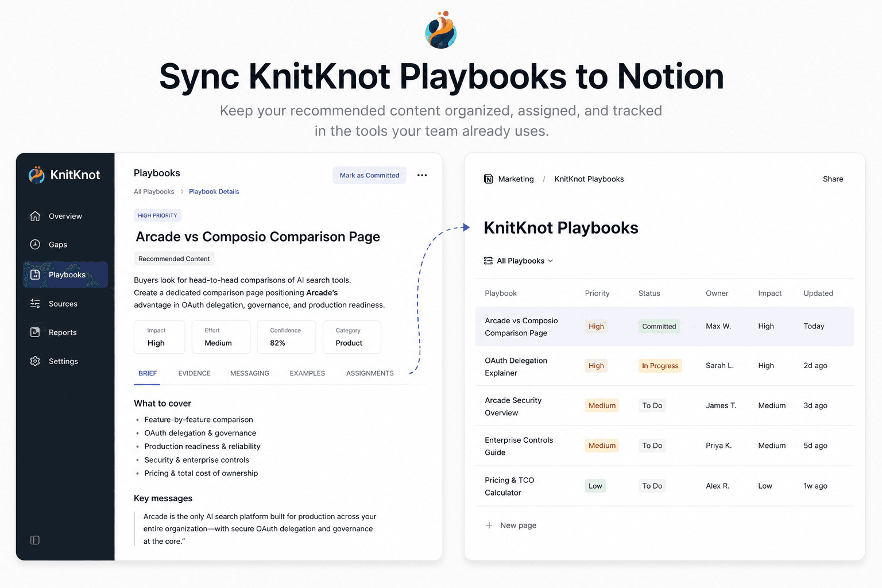
Task: Click the Settings gear icon
Action: pos(35,361)
